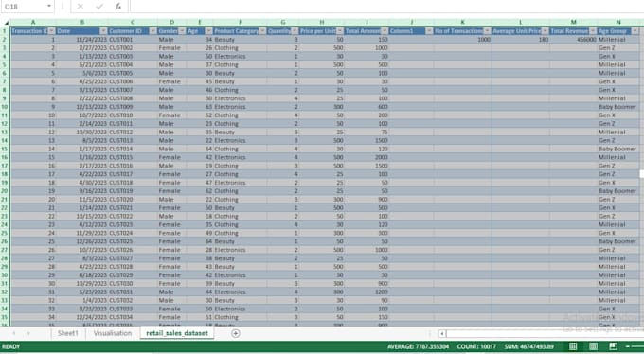Select column F header
Screen dimensions: 644x354
pos(240,22)
